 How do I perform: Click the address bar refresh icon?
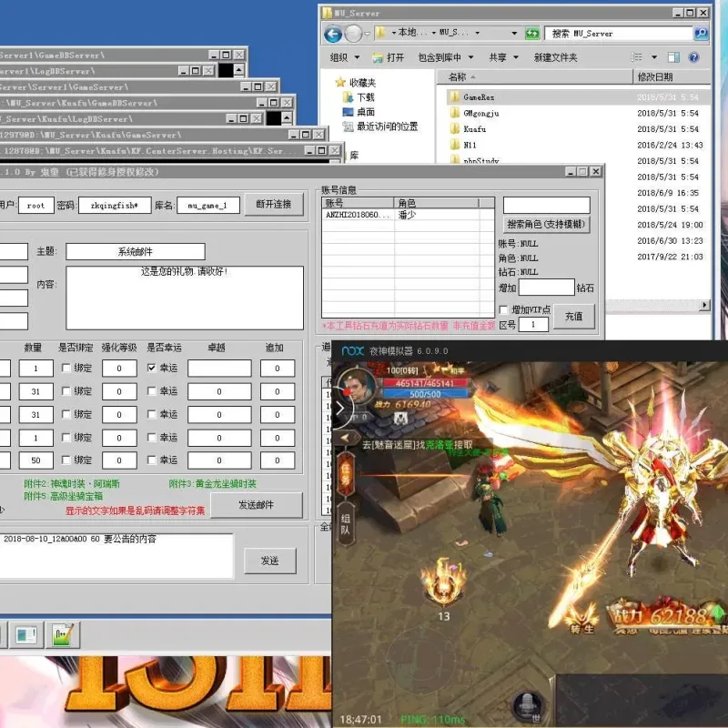pos(532,34)
